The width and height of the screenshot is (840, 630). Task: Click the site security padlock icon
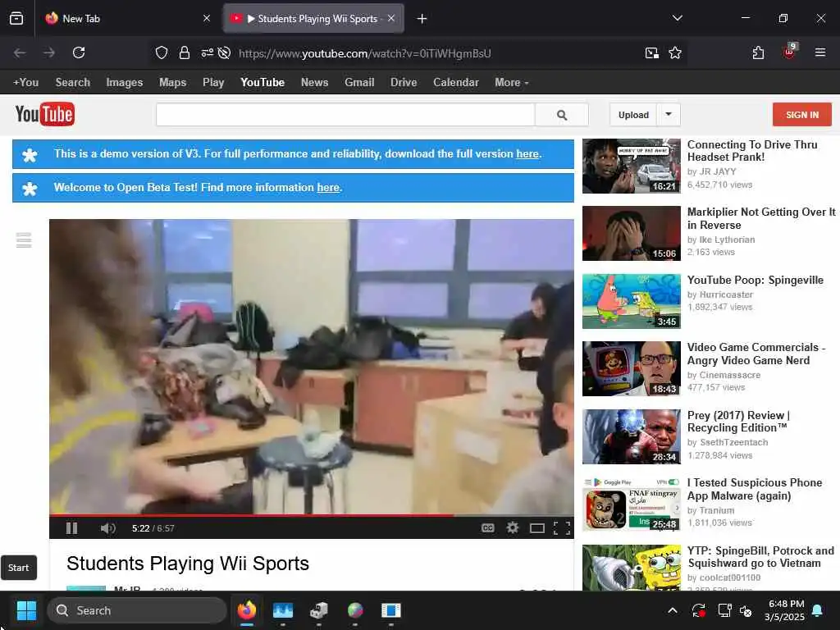185,52
